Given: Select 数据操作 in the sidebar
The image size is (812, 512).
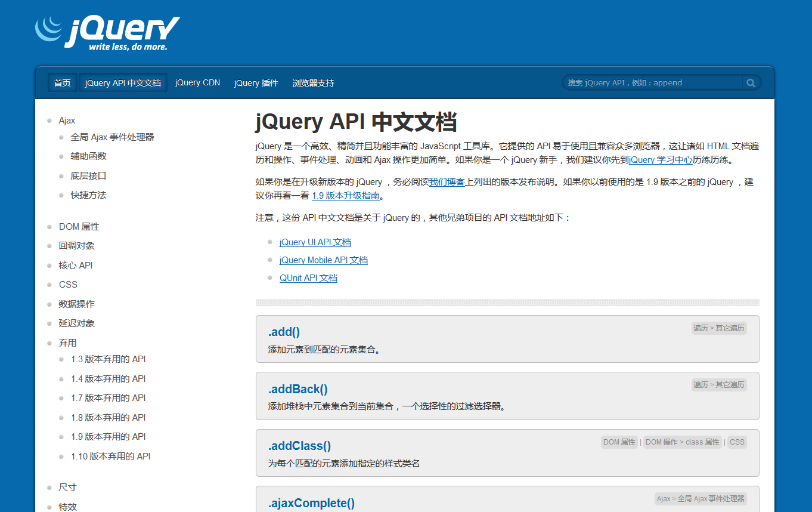Looking at the screenshot, I should [x=76, y=304].
